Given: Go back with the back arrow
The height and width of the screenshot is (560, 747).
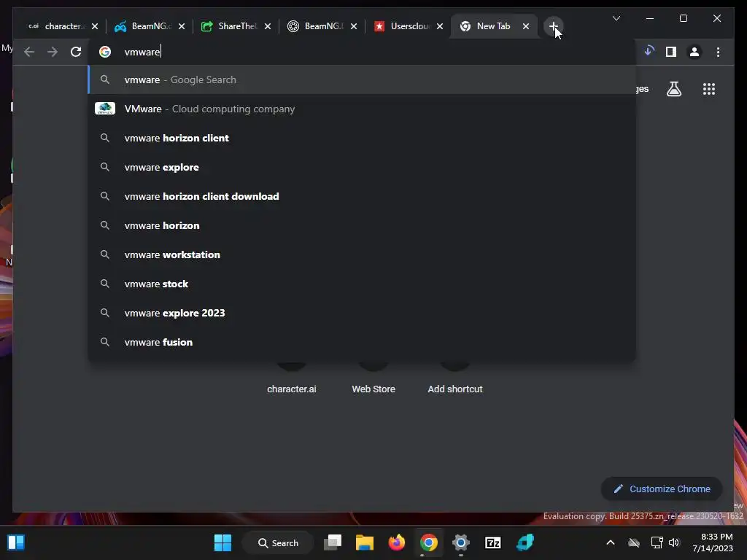Looking at the screenshot, I should pyautogui.click(x=29, y=52).
